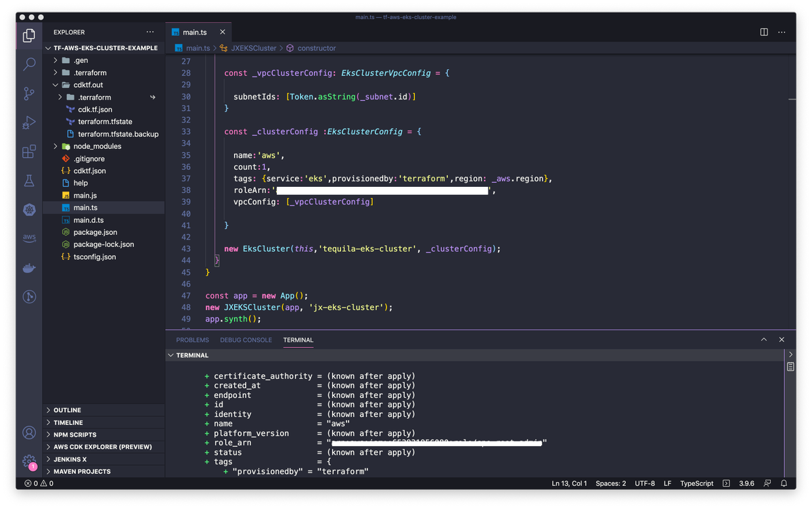Open the Search view in activity bar
The height and width of the screenshot is (509, 812).
click(29, 64)
